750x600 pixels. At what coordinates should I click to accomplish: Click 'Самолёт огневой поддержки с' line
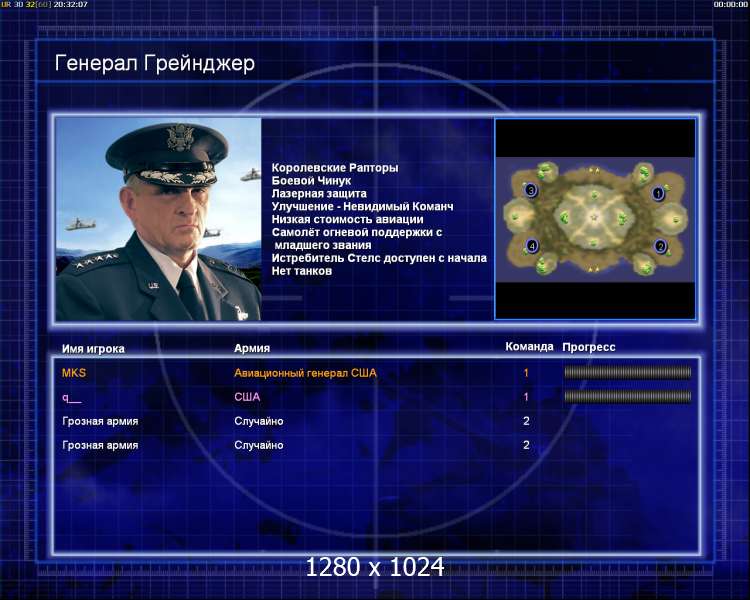tap(357, 233)
